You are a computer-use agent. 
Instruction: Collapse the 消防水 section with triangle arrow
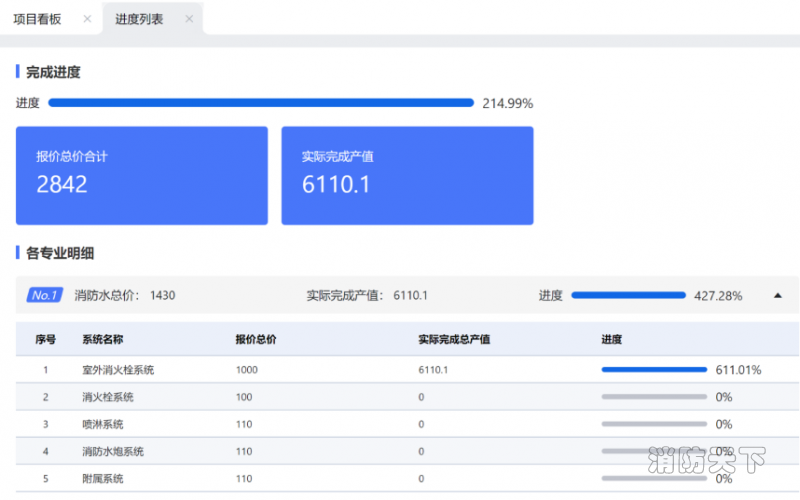[x=777, y=295]
